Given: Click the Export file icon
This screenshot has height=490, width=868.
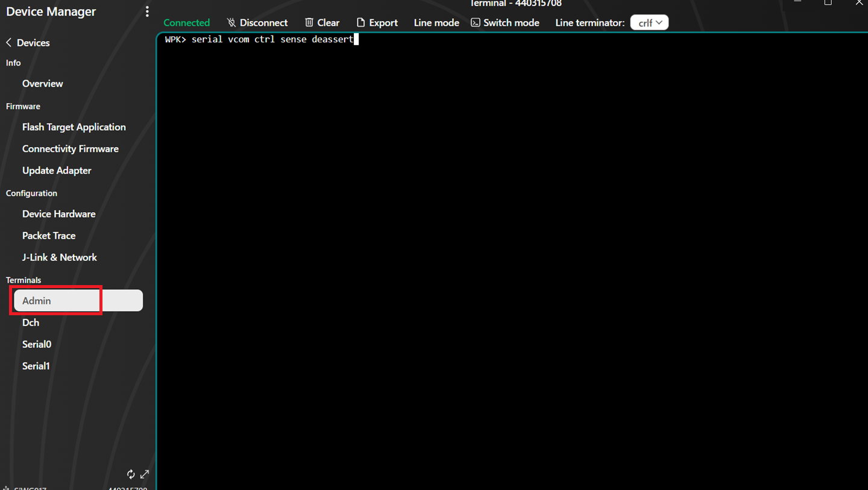Looking at the screenshot, I should 360,23.
